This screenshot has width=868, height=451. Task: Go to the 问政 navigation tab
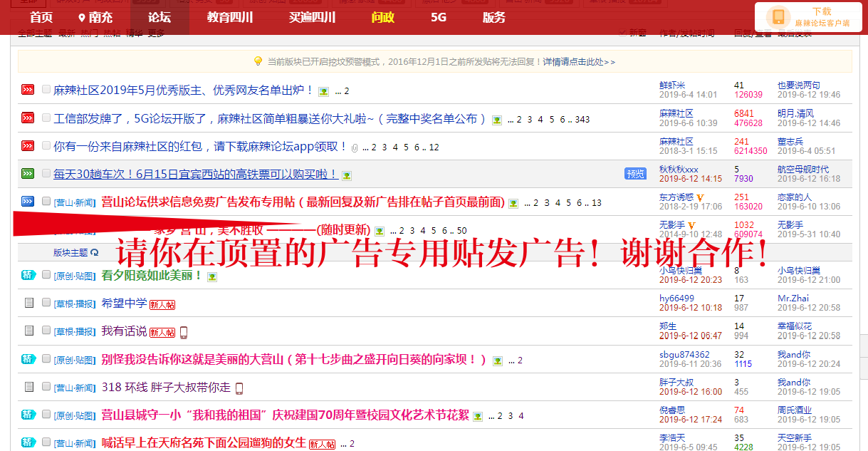coord(383,18)
